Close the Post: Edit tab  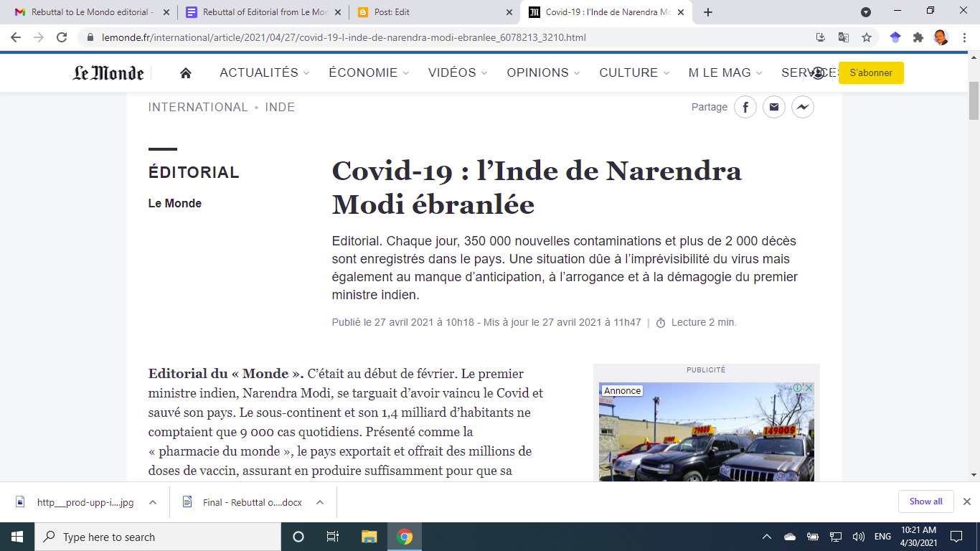coord(509,12)
